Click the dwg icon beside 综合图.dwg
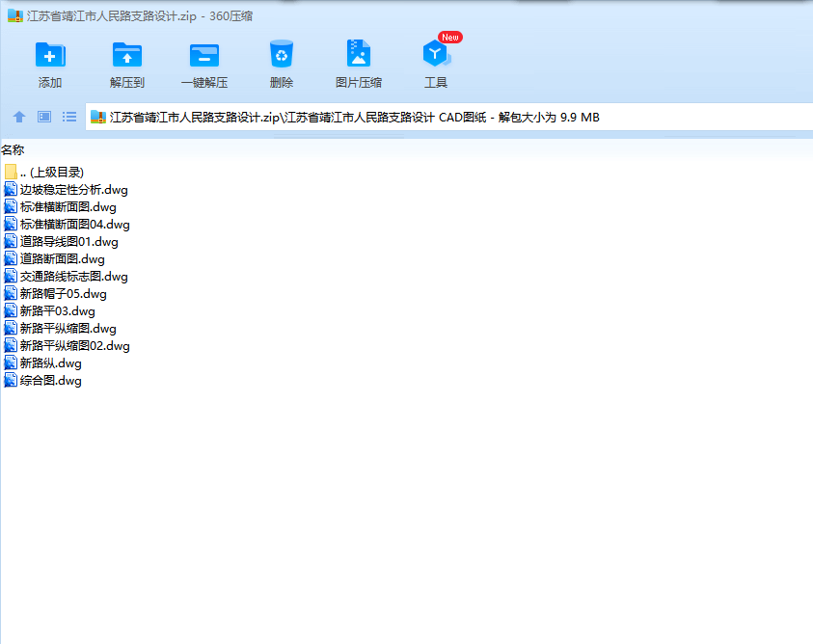The height and width of the screenshot is (644, 813). pyautogui.click(x=11, y=380)
